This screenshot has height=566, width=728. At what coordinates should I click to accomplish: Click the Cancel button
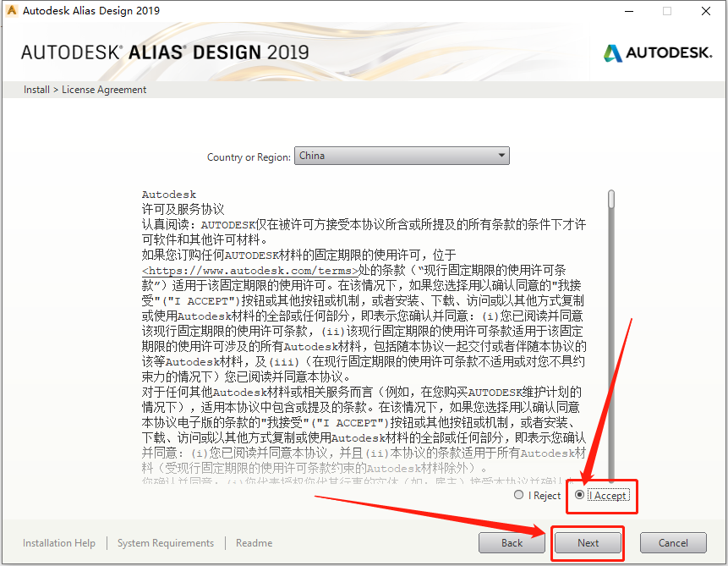(673, 543)
